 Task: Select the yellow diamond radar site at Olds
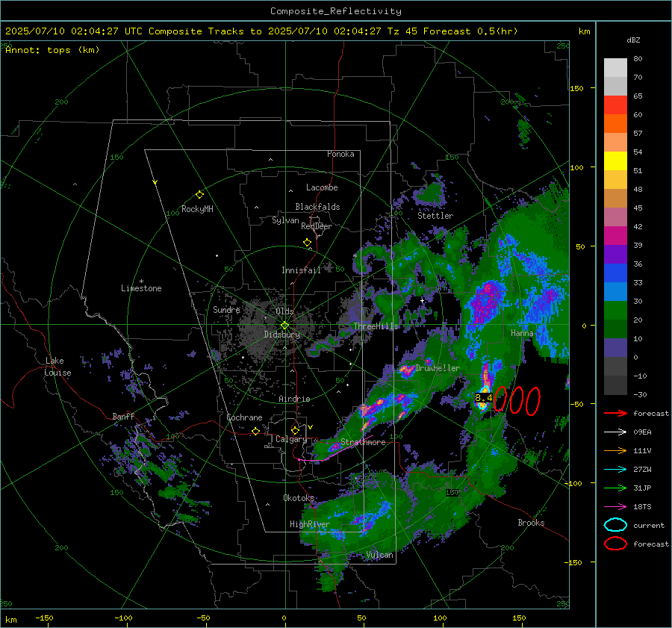coord(284,326)
